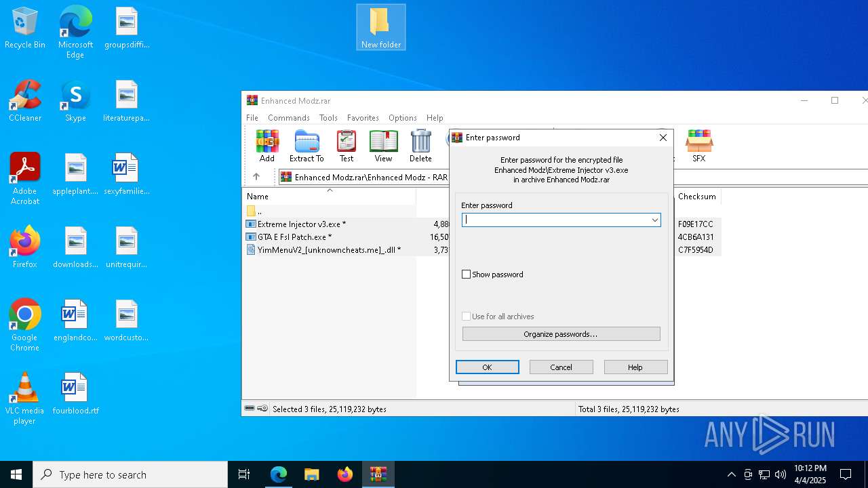The image size is (868, 488).
Task: Select the literaturepa image file icon
Action: point(126,101)
